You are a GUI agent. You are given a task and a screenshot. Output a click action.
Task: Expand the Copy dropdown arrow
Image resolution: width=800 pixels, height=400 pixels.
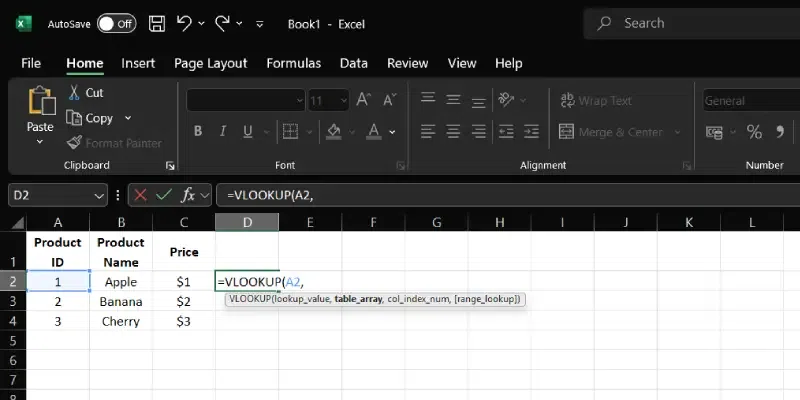(128, 118)
